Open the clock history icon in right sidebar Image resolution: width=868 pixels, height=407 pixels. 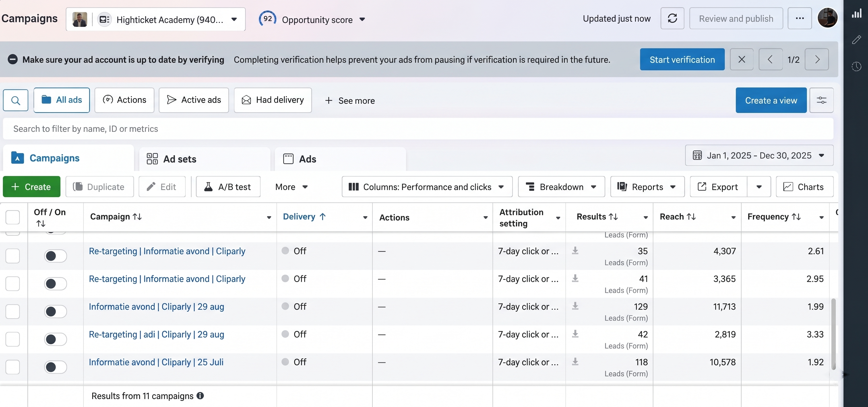856,66
